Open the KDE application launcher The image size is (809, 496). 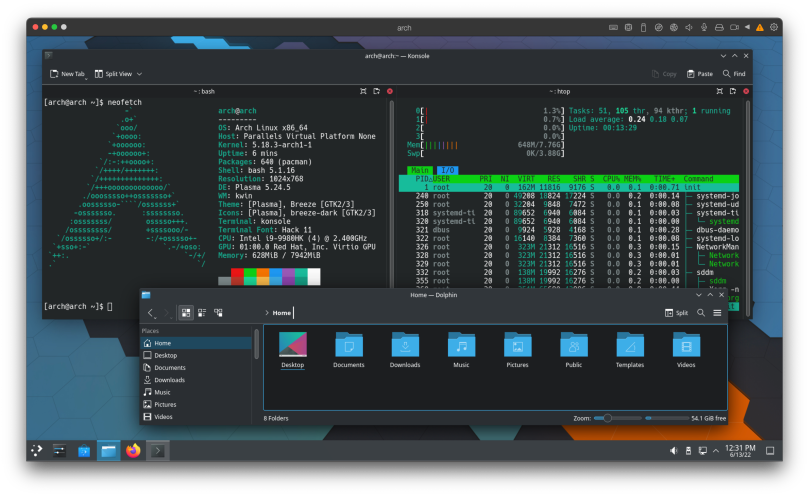[x=37, y=451]
